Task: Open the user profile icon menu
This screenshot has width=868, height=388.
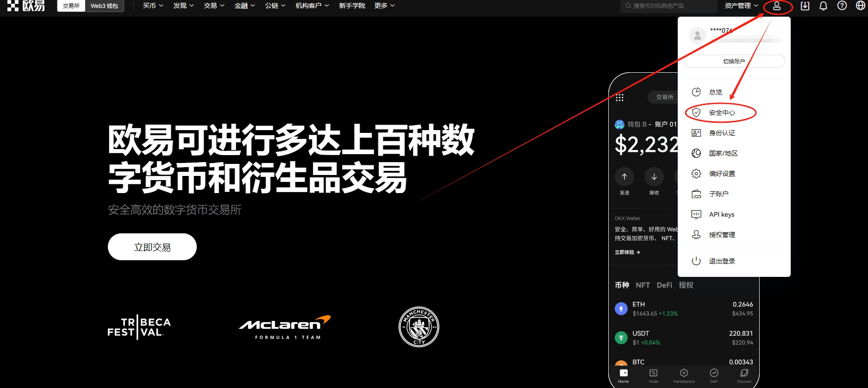Action: tap(777, 6)
